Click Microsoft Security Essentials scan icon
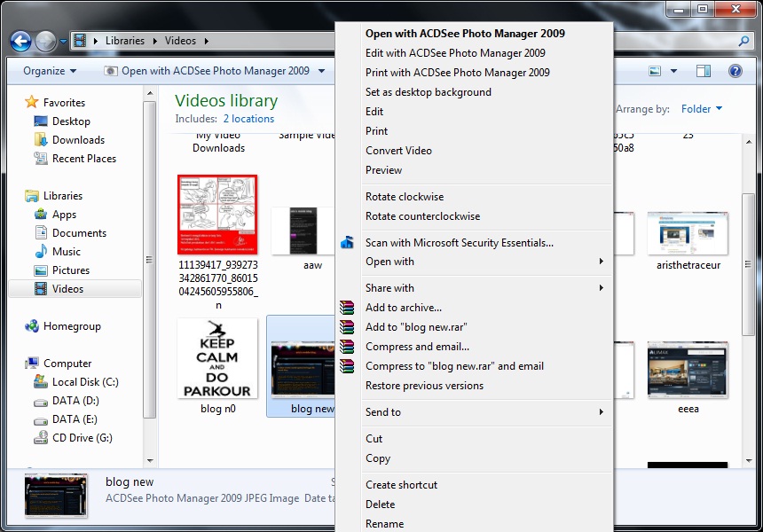The height and width of the screenshot is (532, 763). pos(347,242)
